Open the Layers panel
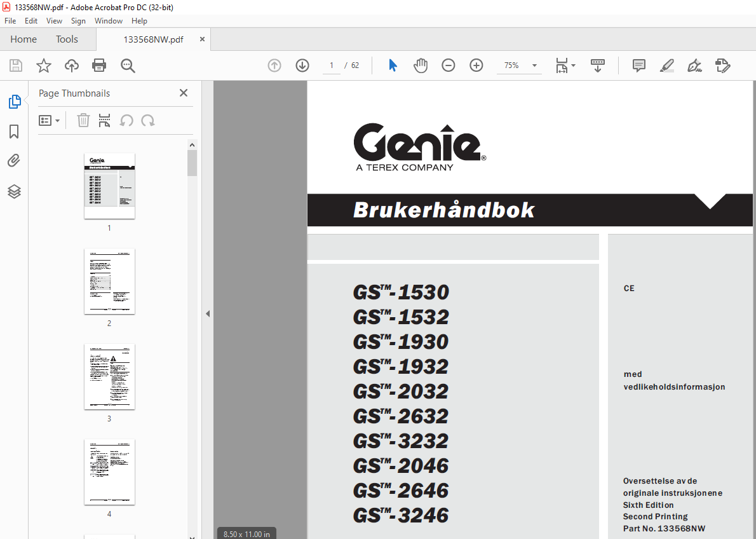 point(14,191)
